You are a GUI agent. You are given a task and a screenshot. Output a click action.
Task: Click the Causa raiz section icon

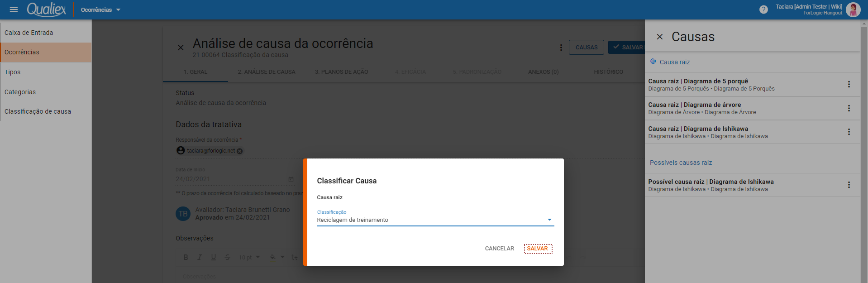[653, 62]
